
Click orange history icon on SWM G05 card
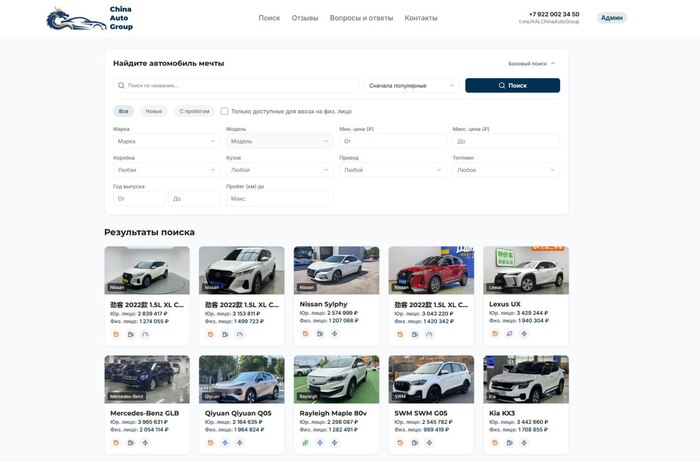pyautogui.click(x=400, y=443)
